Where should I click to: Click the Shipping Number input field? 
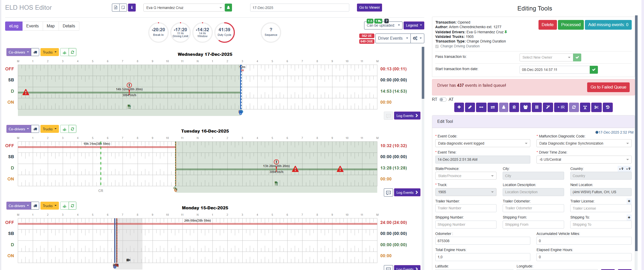pyautogui.click(x=466, y=224)
